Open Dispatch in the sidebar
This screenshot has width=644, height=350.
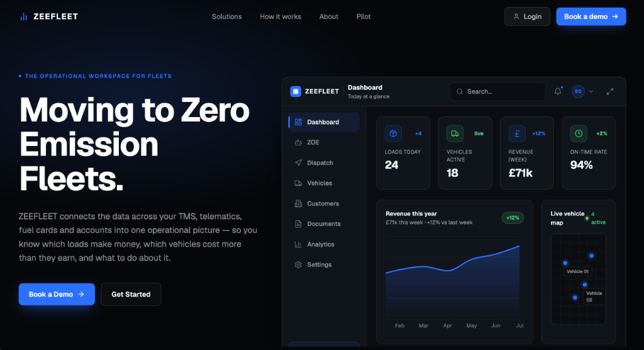coord(324,163)
